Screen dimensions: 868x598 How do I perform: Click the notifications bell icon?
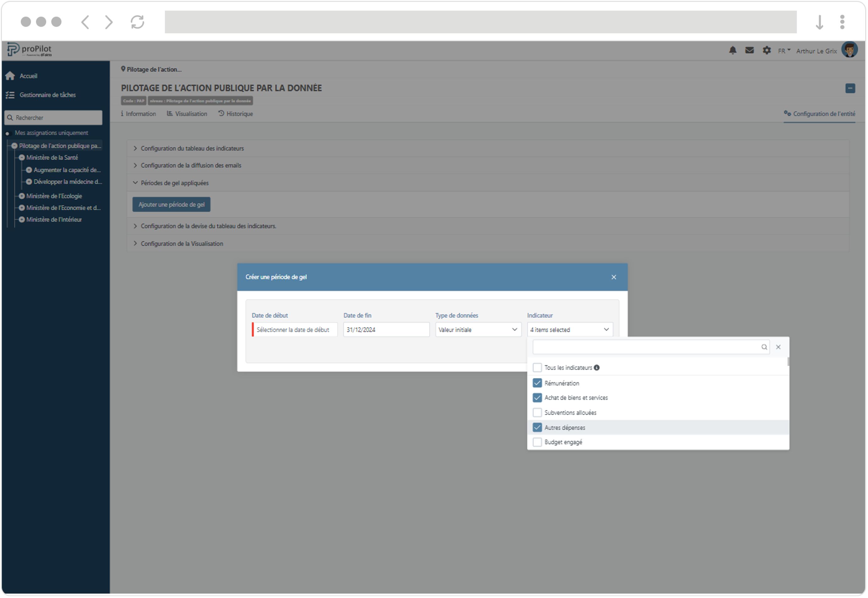[733, 50]
